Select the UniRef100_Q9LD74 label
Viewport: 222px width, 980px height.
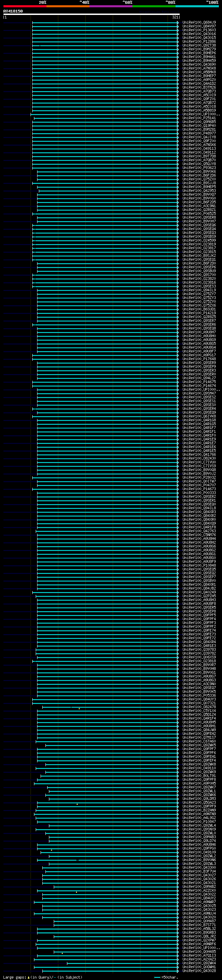[199, 841]
